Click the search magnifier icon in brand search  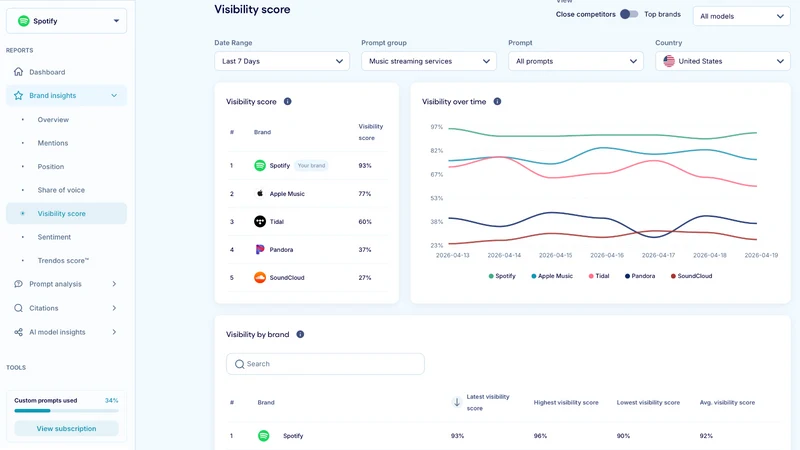pos(239,364)
